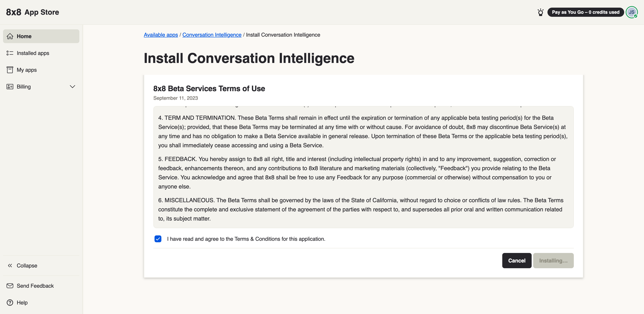Collapse the sidebar via Collapse label
644x314 pixels.
27,266
